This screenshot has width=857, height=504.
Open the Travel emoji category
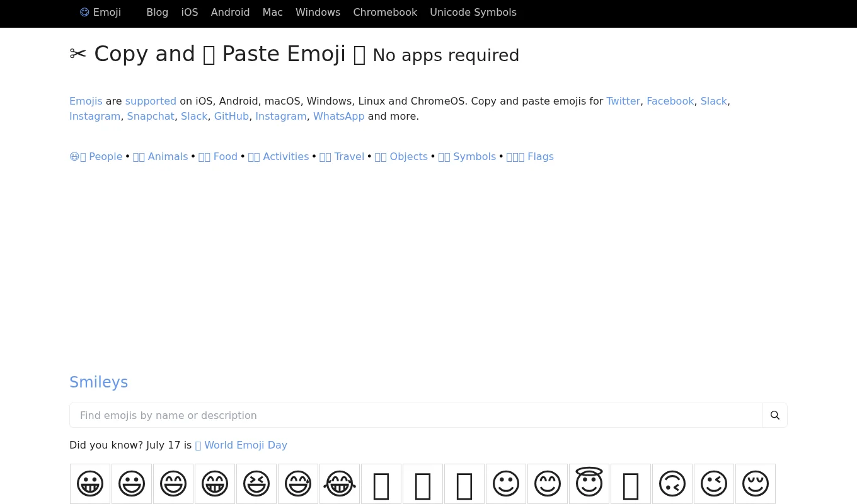coord(342,156)
